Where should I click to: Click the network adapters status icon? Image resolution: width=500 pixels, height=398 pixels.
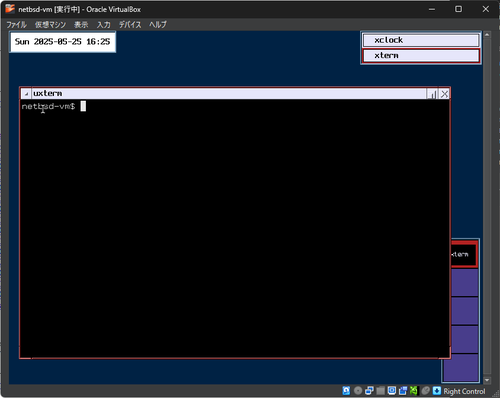[x=369, y=391]
